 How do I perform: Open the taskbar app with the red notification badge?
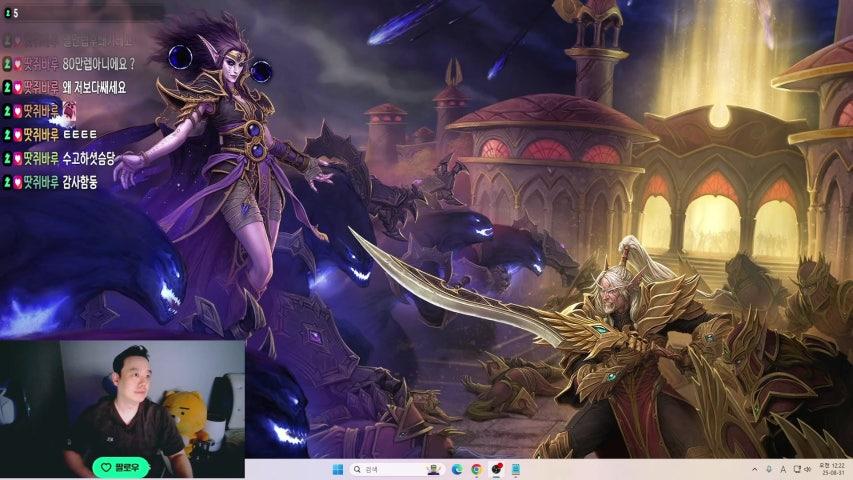[496, 469]
